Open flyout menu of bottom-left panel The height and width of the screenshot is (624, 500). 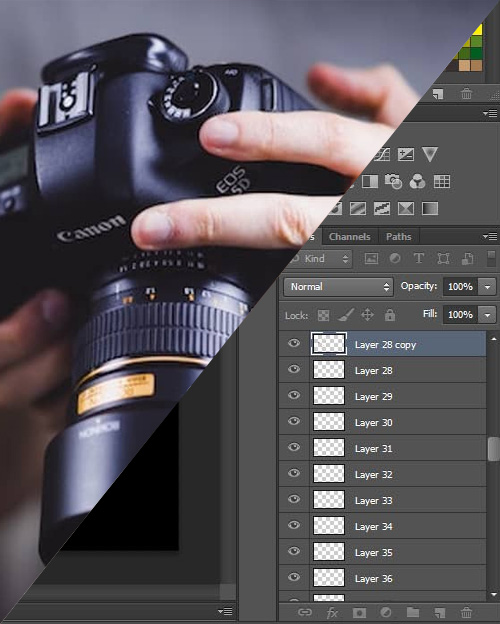click(x=225, y=611)
